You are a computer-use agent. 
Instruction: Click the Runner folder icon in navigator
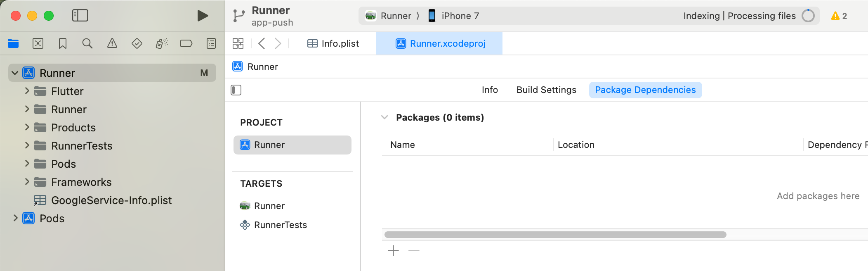40,109
